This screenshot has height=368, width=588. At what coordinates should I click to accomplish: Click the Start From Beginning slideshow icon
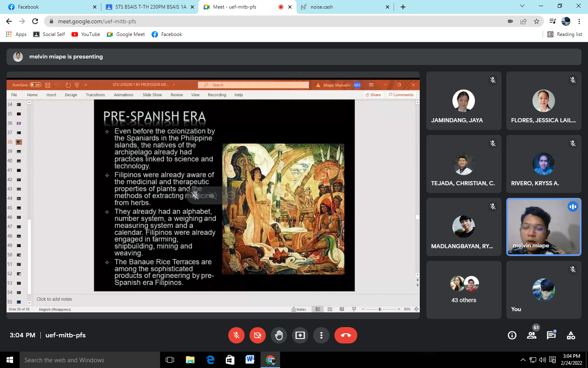[x=77, y=85]
